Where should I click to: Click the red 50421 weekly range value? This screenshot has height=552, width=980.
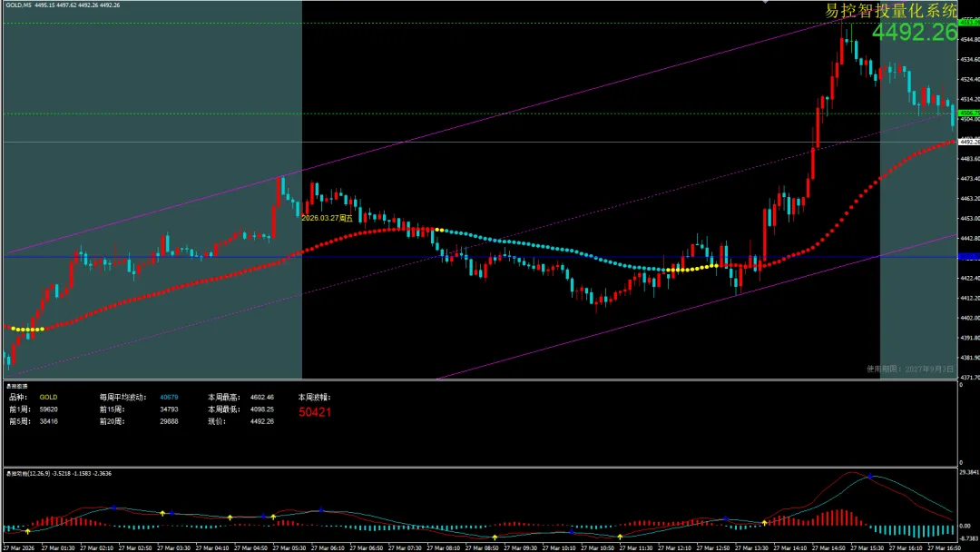[x=314, y=412]
